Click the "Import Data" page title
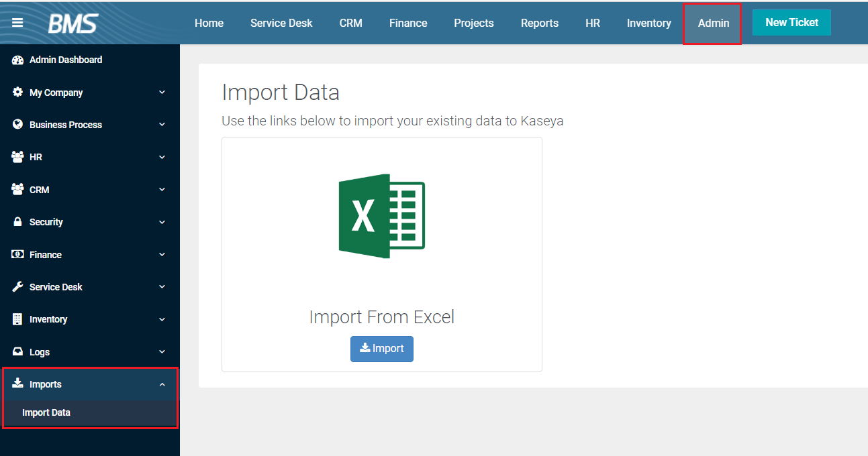The width and height of the screenshot is (868, 456). [281, 92]
